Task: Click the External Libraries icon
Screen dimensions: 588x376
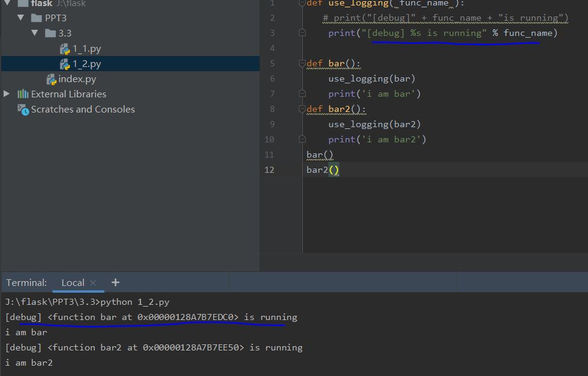Action: coord(23,94)
